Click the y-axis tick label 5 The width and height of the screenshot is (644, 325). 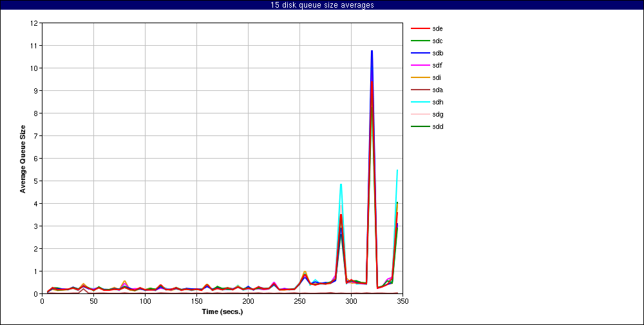[x=35, y=181]
